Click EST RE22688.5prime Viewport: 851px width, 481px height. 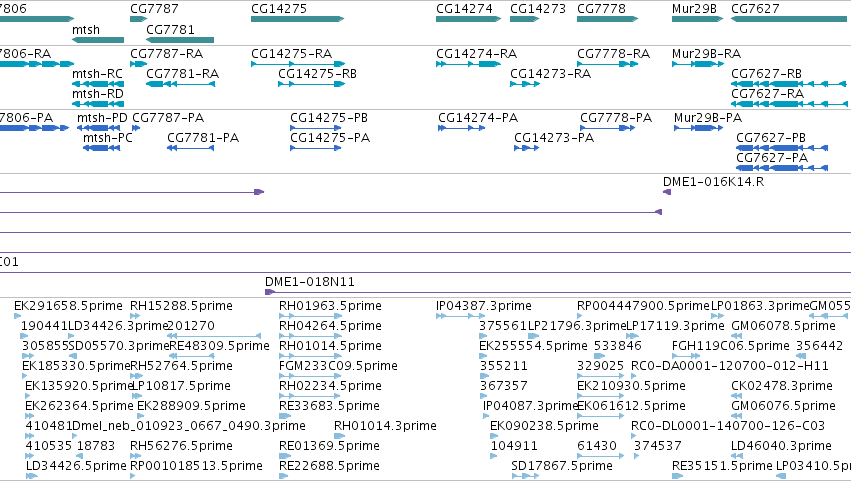click(x=329, y=466)
